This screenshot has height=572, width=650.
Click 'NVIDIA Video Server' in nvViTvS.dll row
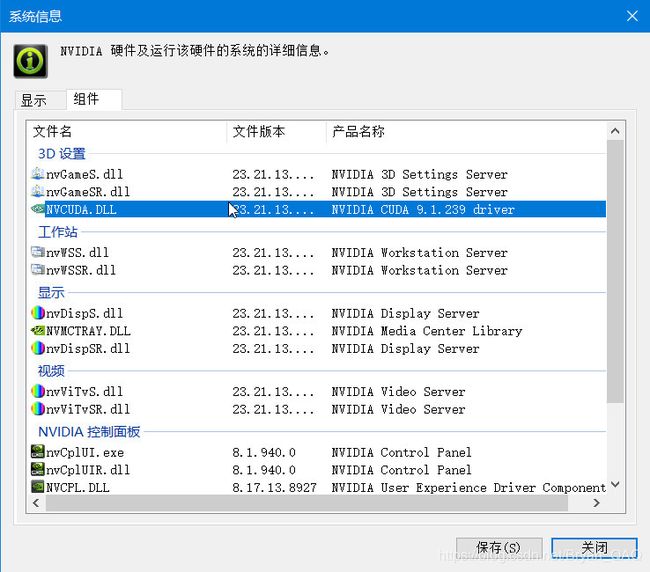pos(398,392)
